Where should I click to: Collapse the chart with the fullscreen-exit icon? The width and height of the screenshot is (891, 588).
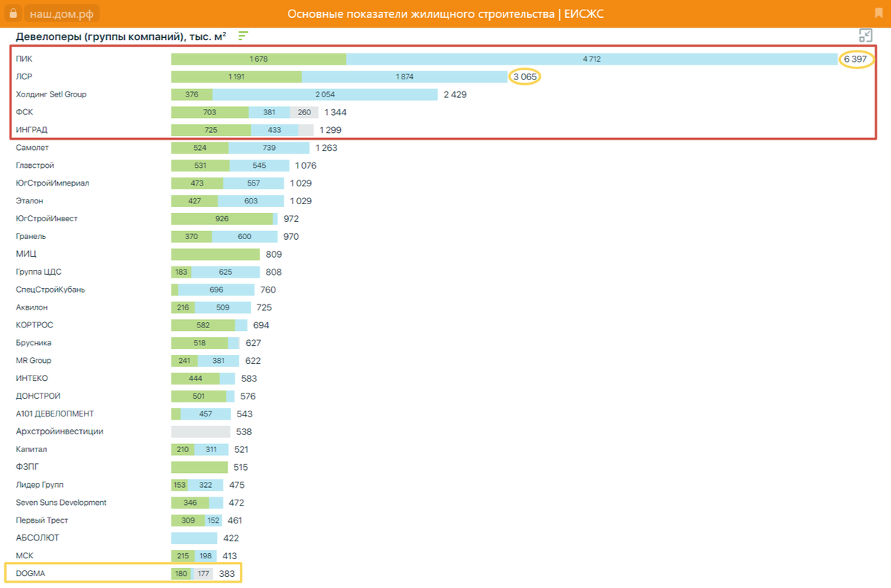click(x=865, y=36)
